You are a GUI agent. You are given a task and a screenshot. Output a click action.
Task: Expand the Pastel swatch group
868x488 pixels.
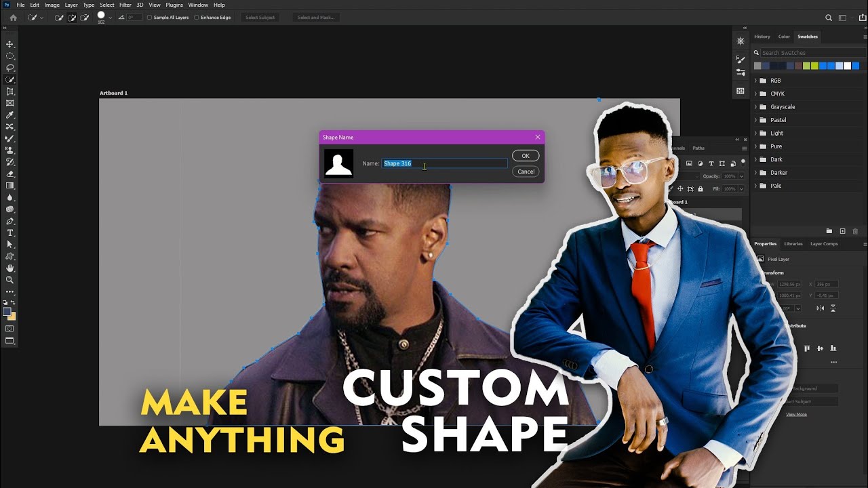[x=755, y=120]
